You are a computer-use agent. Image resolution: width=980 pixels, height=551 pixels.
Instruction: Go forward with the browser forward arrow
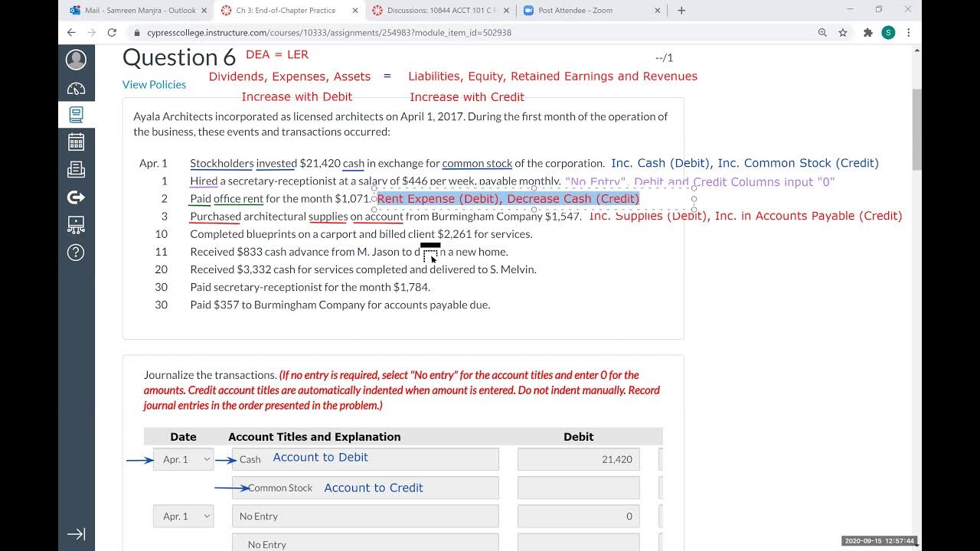(91, 33)
